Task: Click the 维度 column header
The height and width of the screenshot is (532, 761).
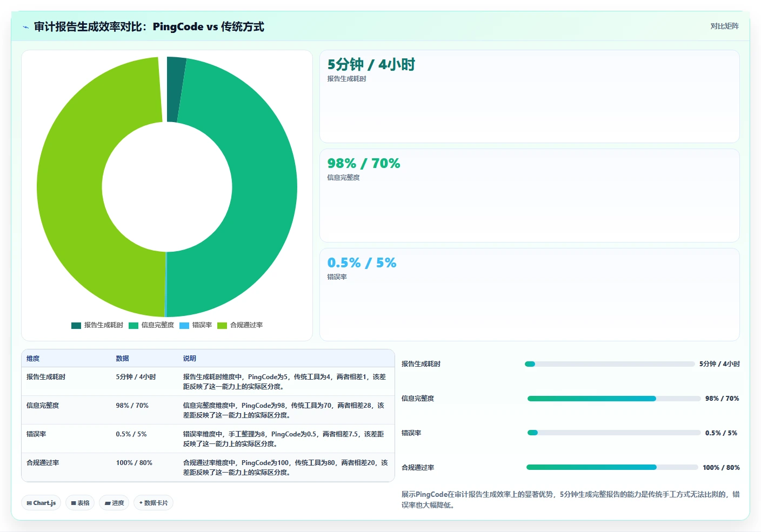Action: (33, 359)
